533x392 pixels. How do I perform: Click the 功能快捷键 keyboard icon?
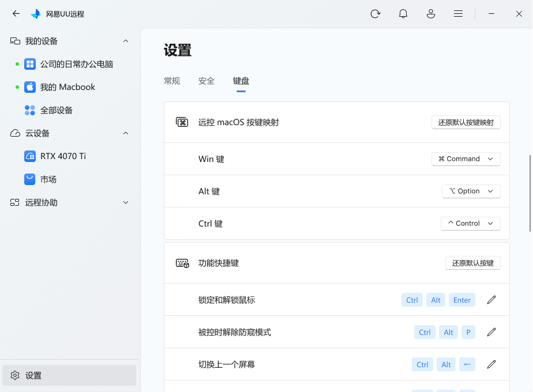[x=182, y=263]
